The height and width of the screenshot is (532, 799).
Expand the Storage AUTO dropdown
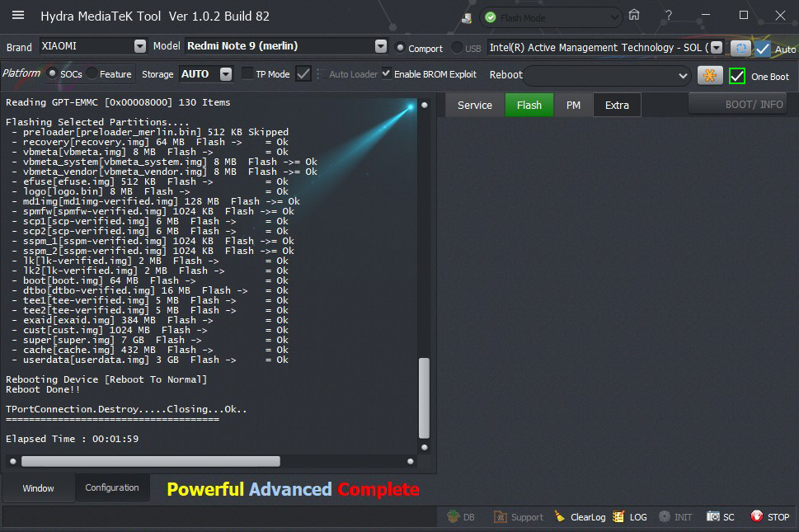[x=226, y=74]
